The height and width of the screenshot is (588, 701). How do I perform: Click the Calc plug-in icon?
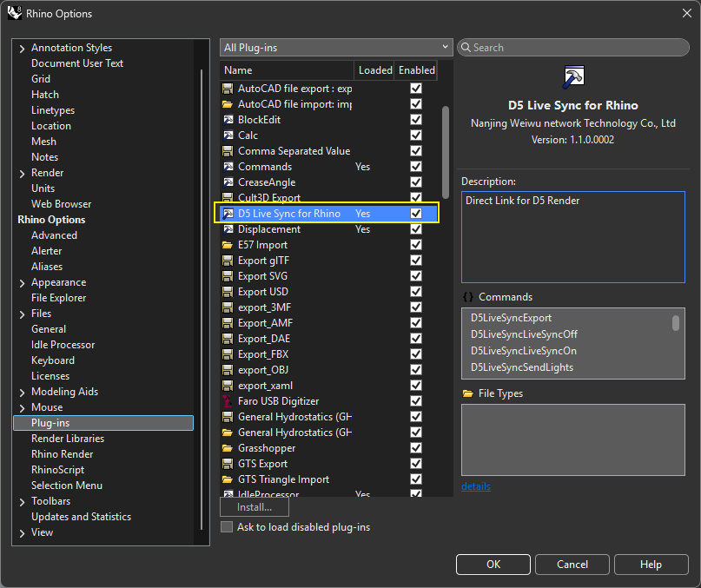228,135
